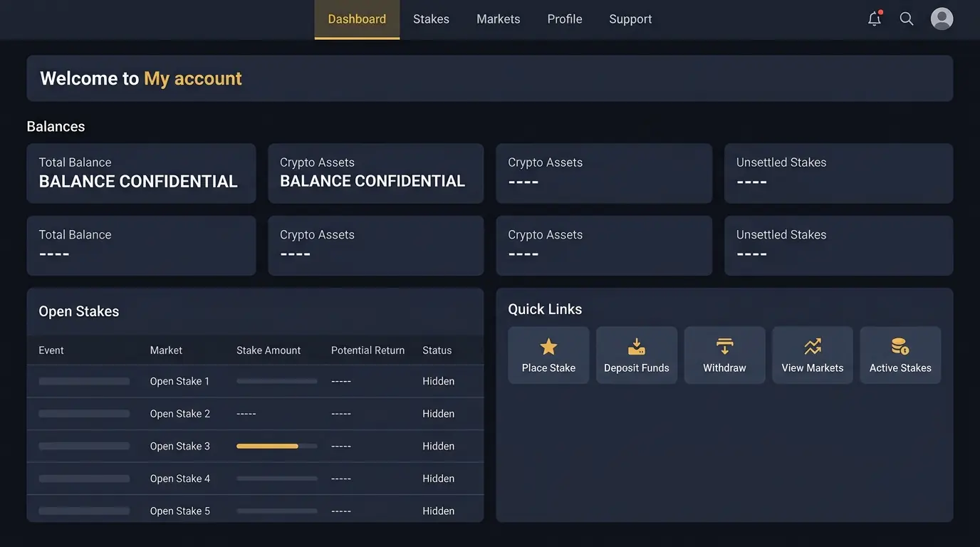The image size is (980, 547).
Task: Open the top Unsettled Stakes card
Action: pyautogui.click(x=838, y=173)
